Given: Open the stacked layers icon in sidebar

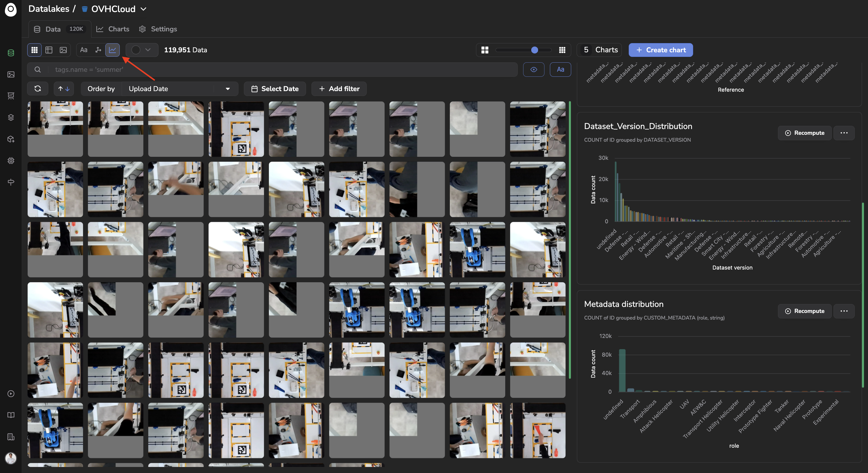Looking at the screenshot, I should (x=11, y=118).
